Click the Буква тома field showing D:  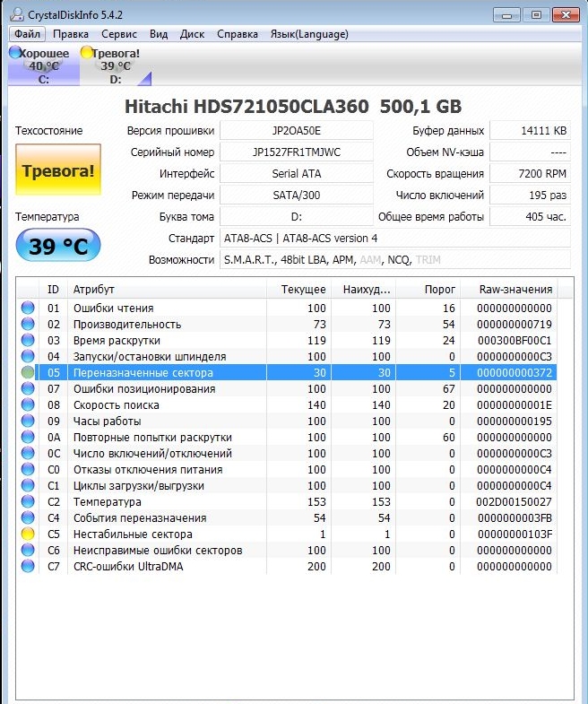tap(297, 217)
